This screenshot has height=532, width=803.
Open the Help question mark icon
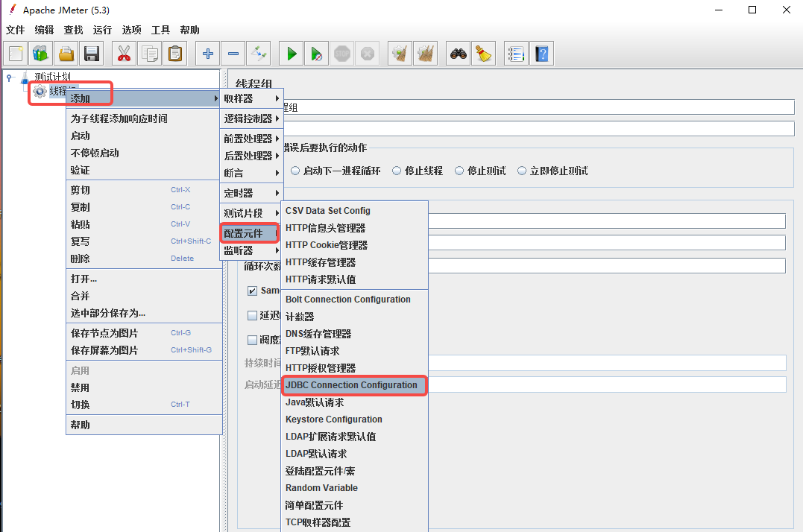coord(542,54)
